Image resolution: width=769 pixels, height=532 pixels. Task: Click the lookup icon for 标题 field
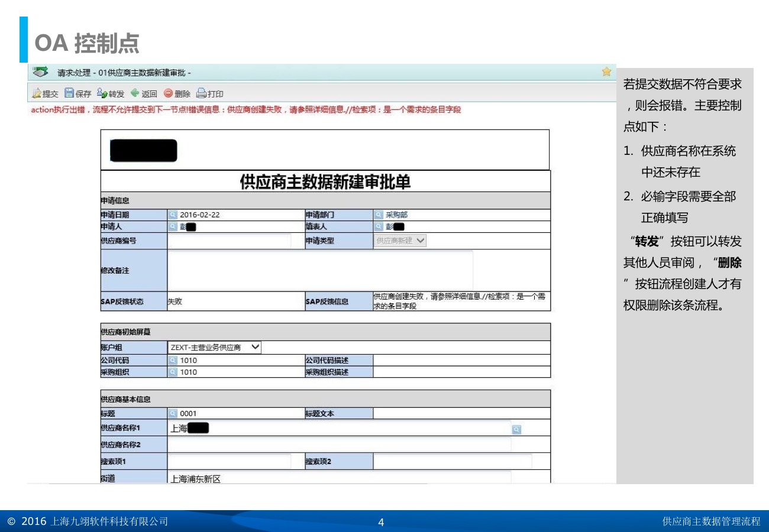point(173,414)
